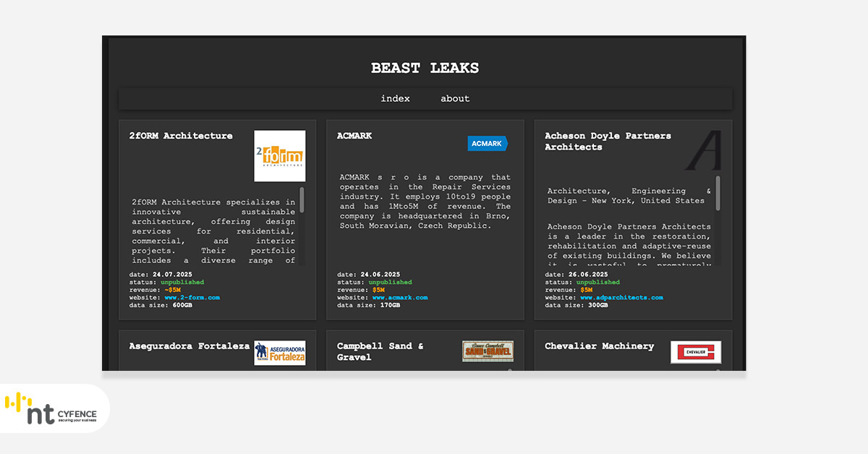868x454 pixels.
Task: Click the 2fORM Architecture description text
Action: click(213, 231)
